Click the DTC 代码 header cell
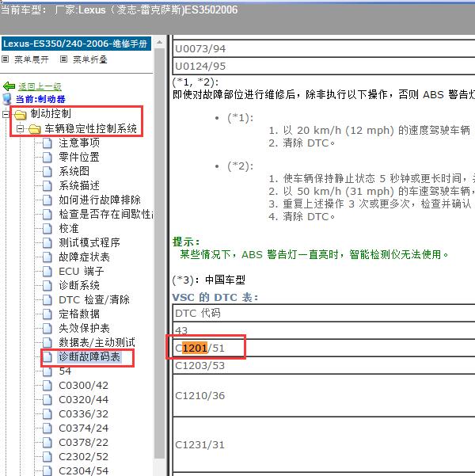Screen dimensions: 475x476 [324, 313]
